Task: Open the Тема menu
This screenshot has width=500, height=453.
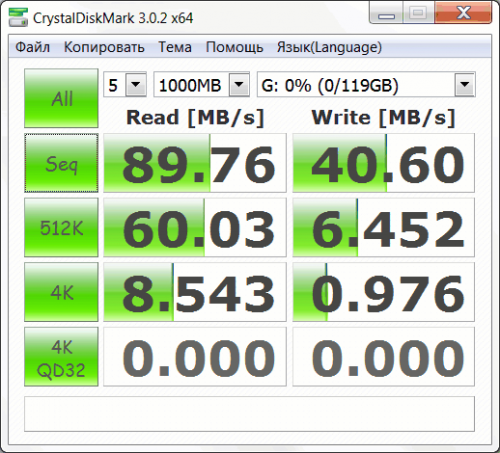Action: coord(175,47)
